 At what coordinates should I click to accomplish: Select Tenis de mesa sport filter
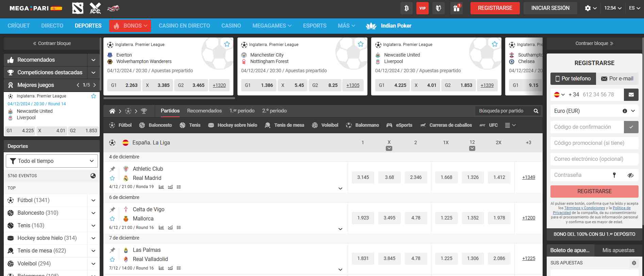tap(285, 125)
